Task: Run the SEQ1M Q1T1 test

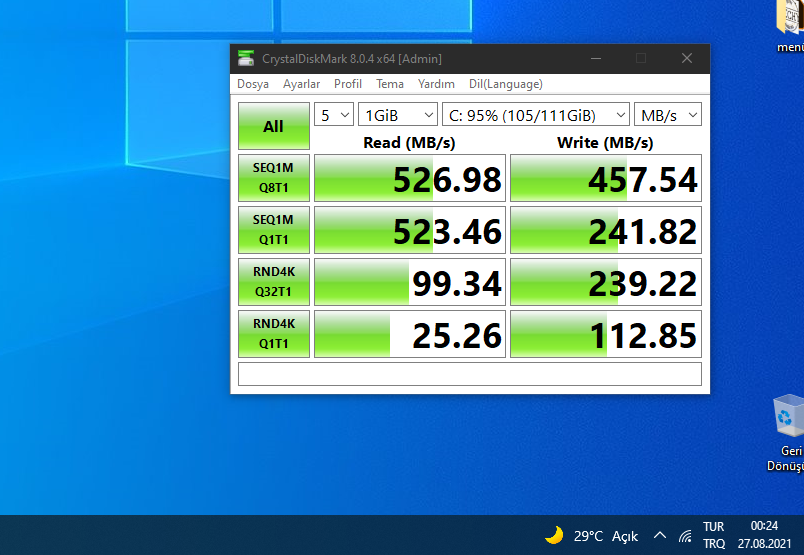Action: [x=274, y=230]
